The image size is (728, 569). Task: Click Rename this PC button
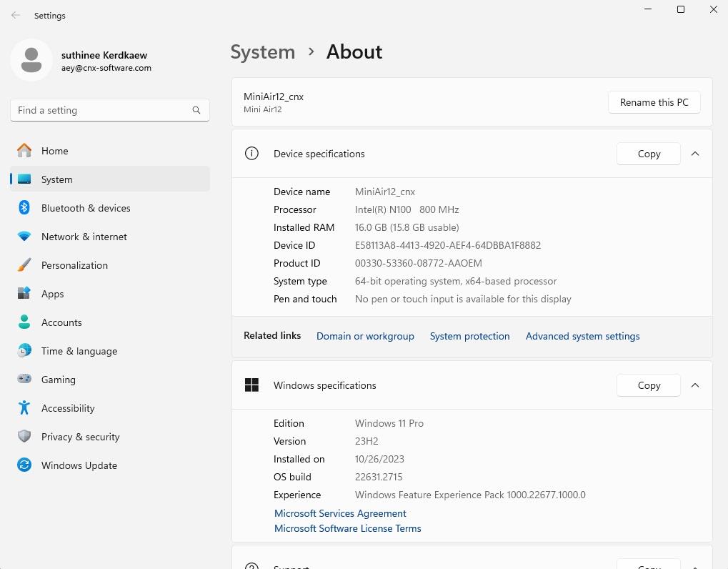[x=654, y=102]
